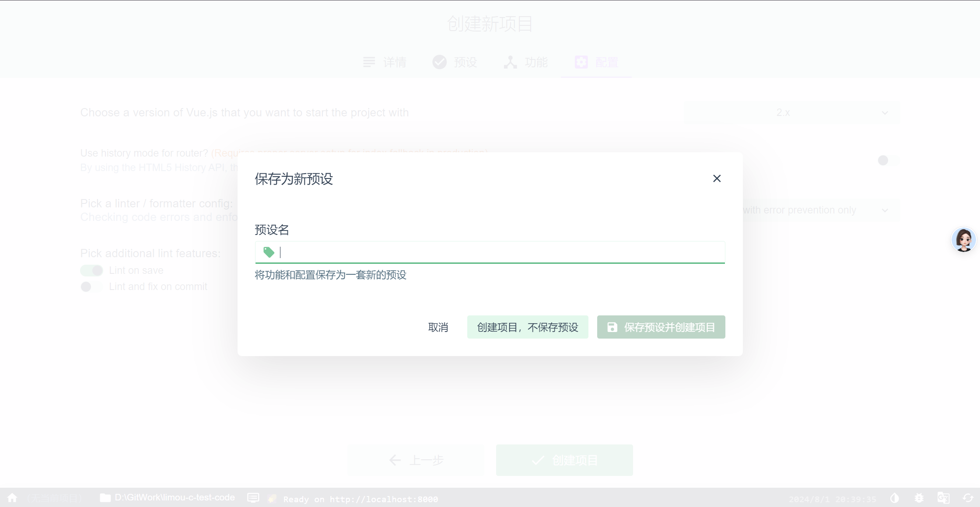This screenshot has height=507, width=980.
Task: Click 创建项目，不保存预设 button
Action: [528, 327]
